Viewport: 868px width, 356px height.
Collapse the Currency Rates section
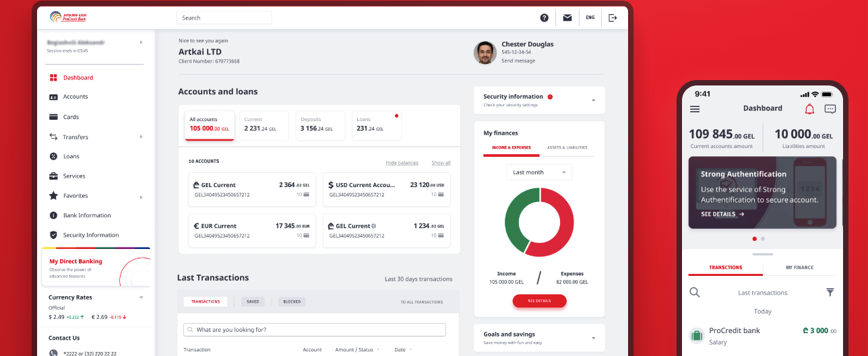click(141, 297)
